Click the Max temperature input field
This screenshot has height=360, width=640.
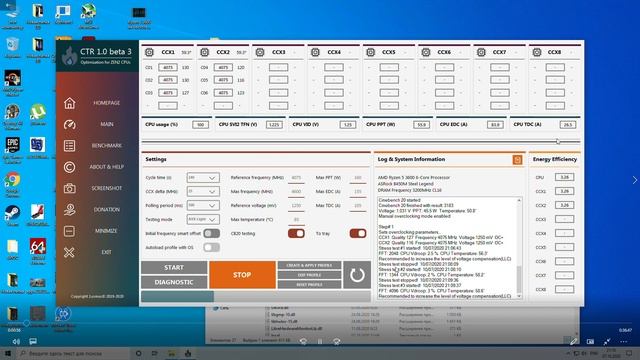pyautogui.click(x=296, y=220)
